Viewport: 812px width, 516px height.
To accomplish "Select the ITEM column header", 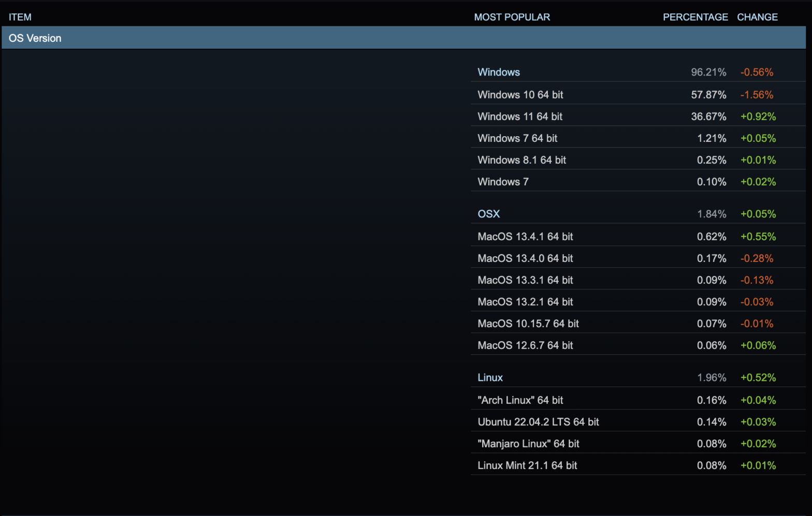I will [20, 17].
